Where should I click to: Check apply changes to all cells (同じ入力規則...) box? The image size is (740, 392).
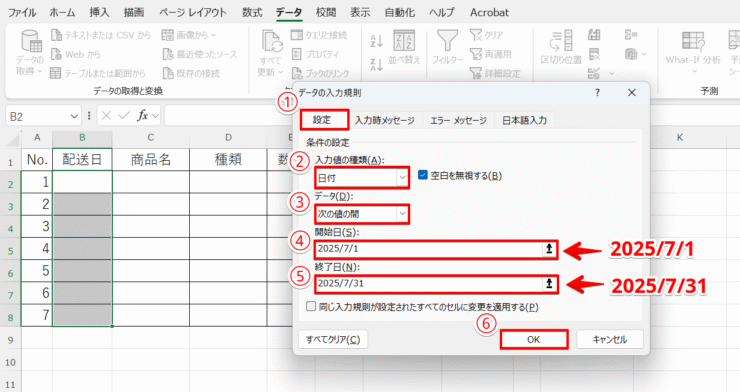point(311,307)
